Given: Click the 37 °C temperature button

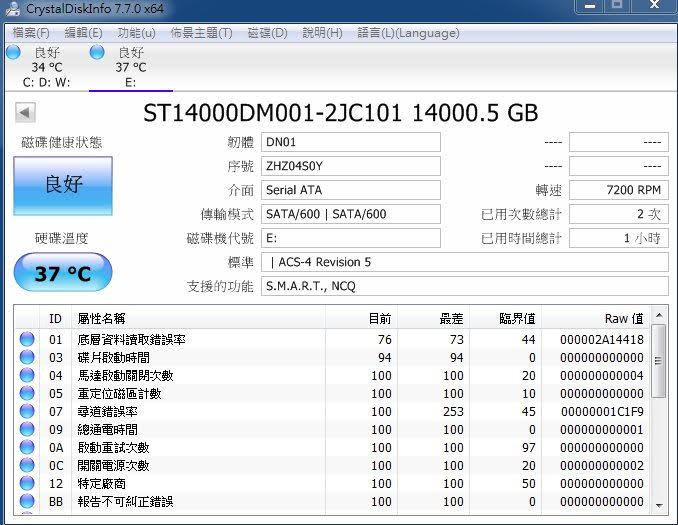Looking at the screenshot, I should tap(63, 273).
